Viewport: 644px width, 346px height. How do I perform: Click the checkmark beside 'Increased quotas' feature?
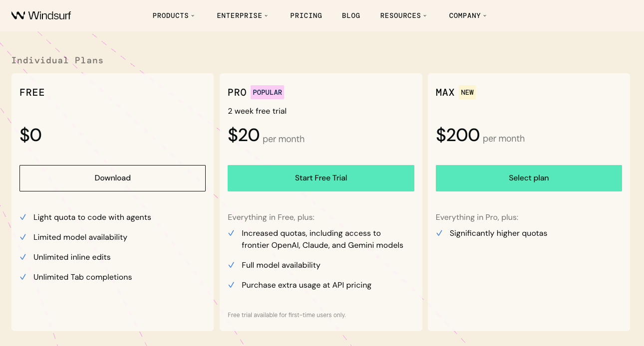231,233
